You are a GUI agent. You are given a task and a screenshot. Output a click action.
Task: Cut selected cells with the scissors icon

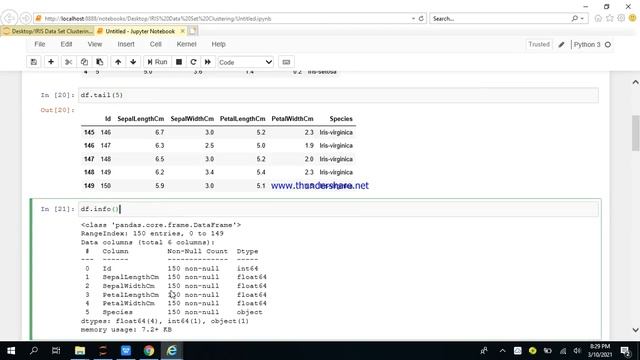coord(68,62)
